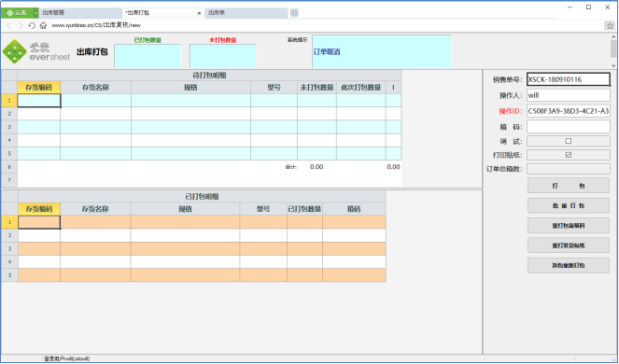
Task: Click the 打包 button
Action: point(568,186)
